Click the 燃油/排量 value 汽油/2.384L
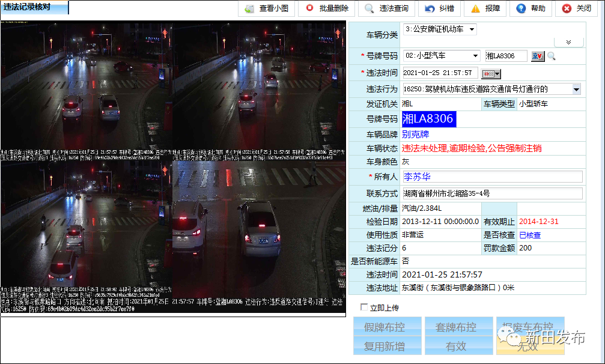Screen dimensions: 605x364 click(421, 208)
